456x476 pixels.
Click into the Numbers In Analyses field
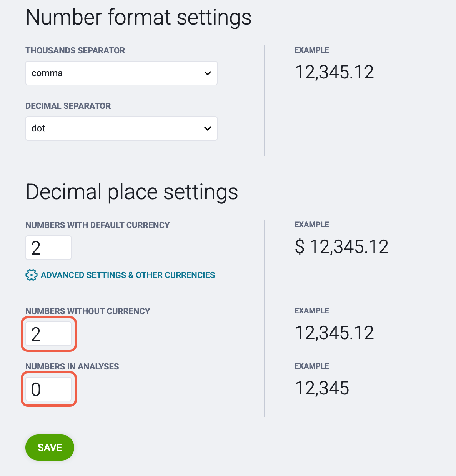click(x=48, y=389)
